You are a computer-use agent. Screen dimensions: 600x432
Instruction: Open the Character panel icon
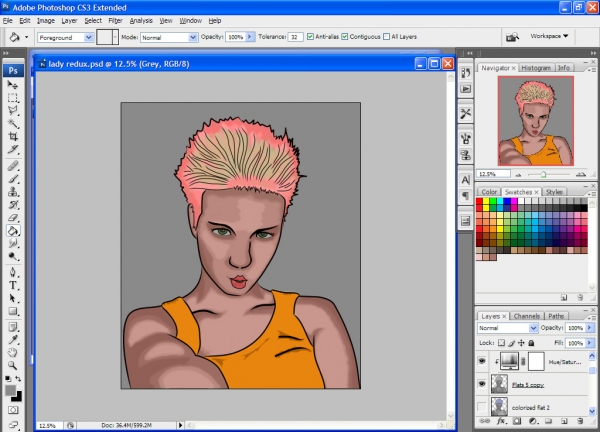(x=465, y=180)
